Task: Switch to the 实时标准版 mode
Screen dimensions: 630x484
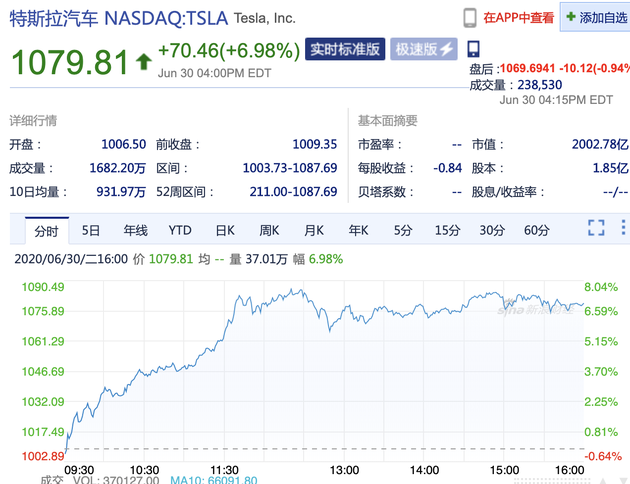Action: [345, 49]
